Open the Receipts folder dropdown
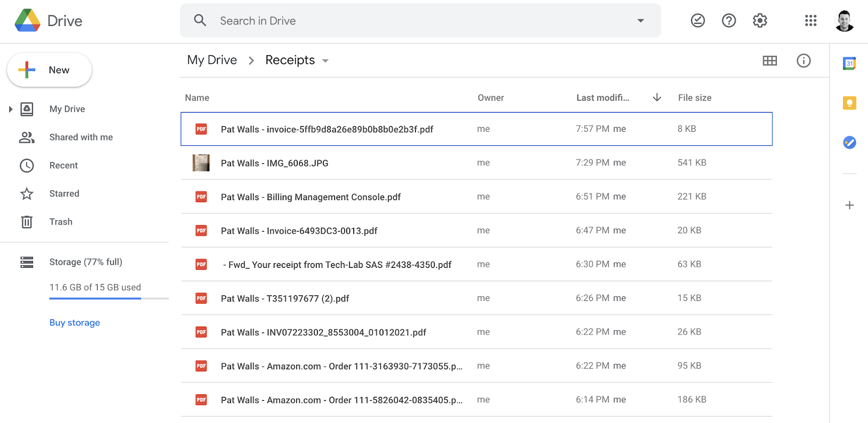The image size is (868, 423). [x=325, y=61]
